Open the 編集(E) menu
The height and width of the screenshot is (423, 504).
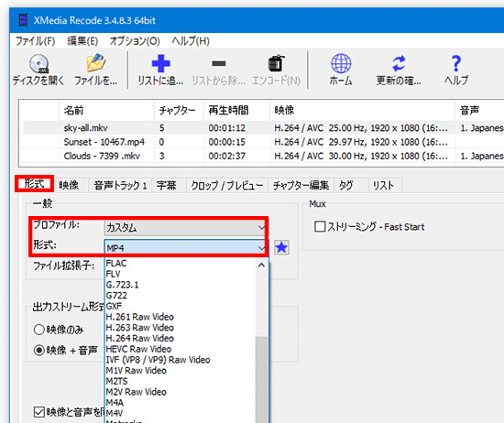pos(82,41)
